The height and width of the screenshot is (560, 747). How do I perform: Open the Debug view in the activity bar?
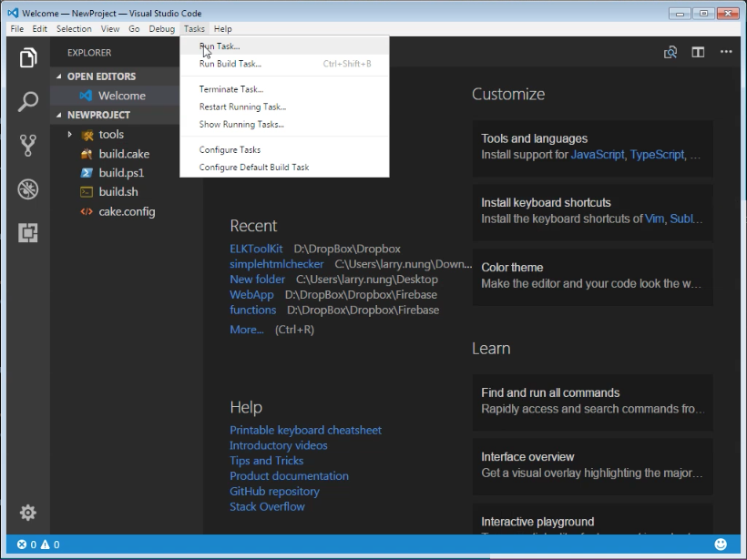pos(28,189)
